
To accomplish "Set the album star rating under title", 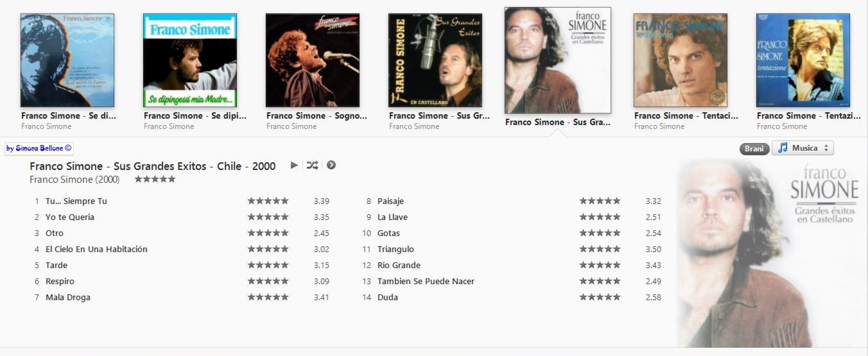I will pos(155,180).
